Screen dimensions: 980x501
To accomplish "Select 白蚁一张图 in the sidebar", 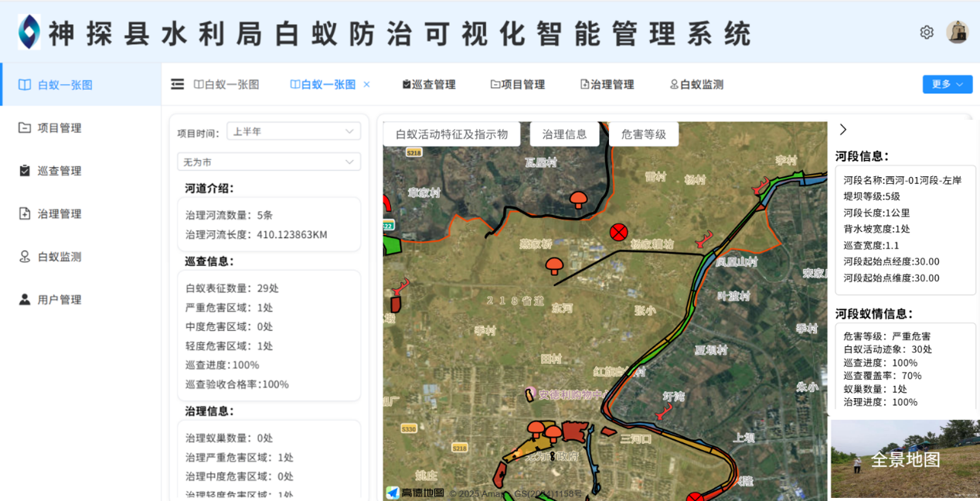I will tap(80, 85).
